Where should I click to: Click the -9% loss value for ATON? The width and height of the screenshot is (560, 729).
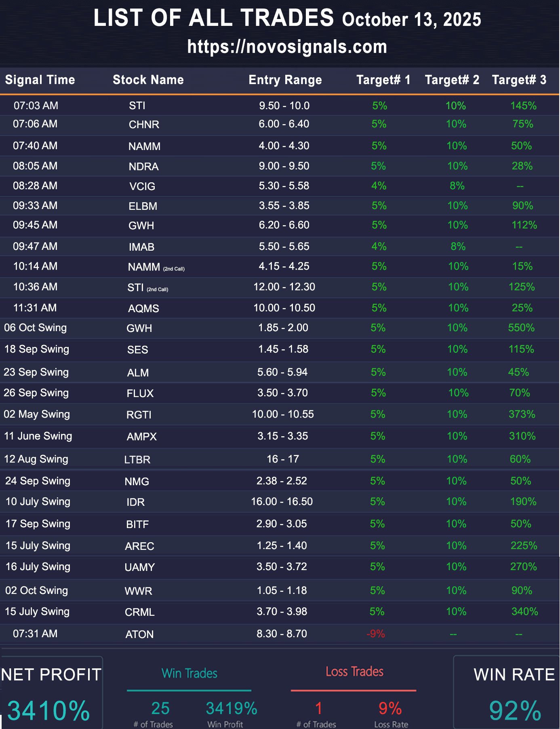pos(376,634)
